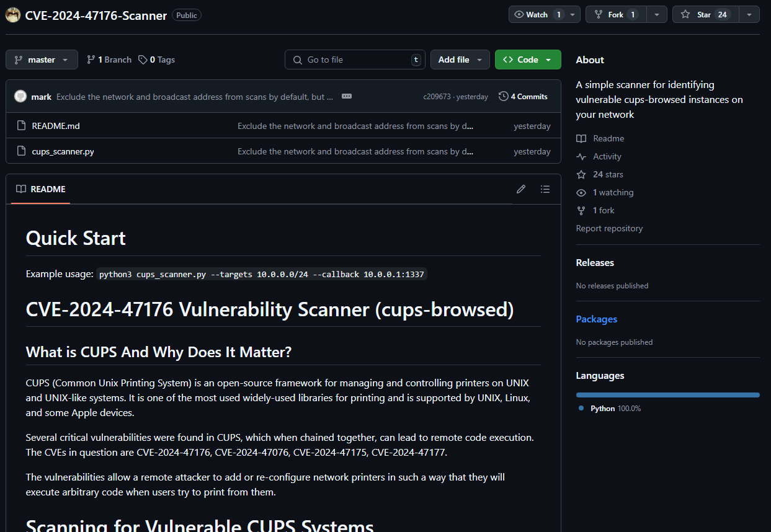Select the branch icon beside 1 Branch

[x=91, y=59]
